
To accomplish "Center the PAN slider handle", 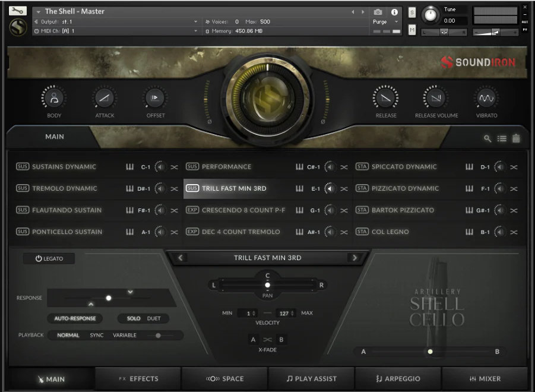I will coord(267,285).
